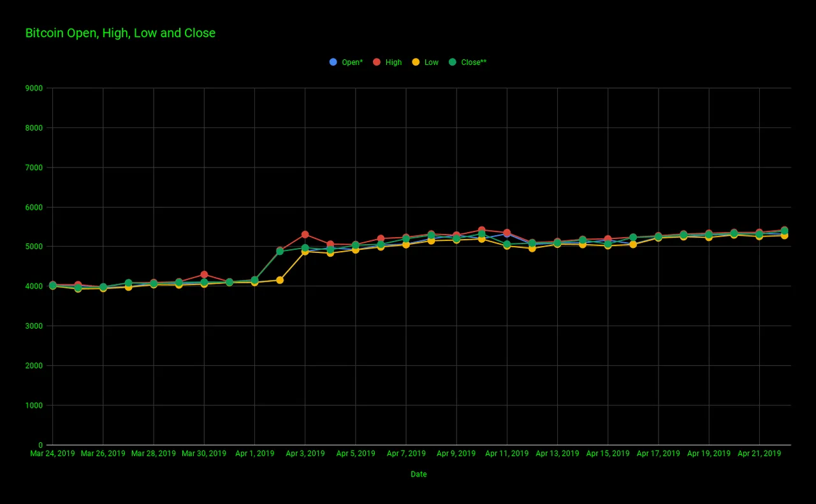Image resolution: width=816 pixels, height=504 pixels.
Task: Click the red High point on Apr 10, 2019
Action: 482,230
